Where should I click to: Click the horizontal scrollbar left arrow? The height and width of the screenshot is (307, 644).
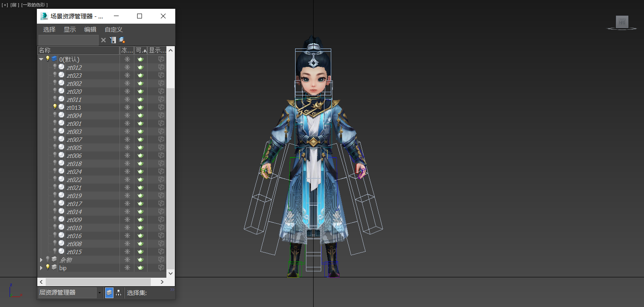tap(41, 282)
